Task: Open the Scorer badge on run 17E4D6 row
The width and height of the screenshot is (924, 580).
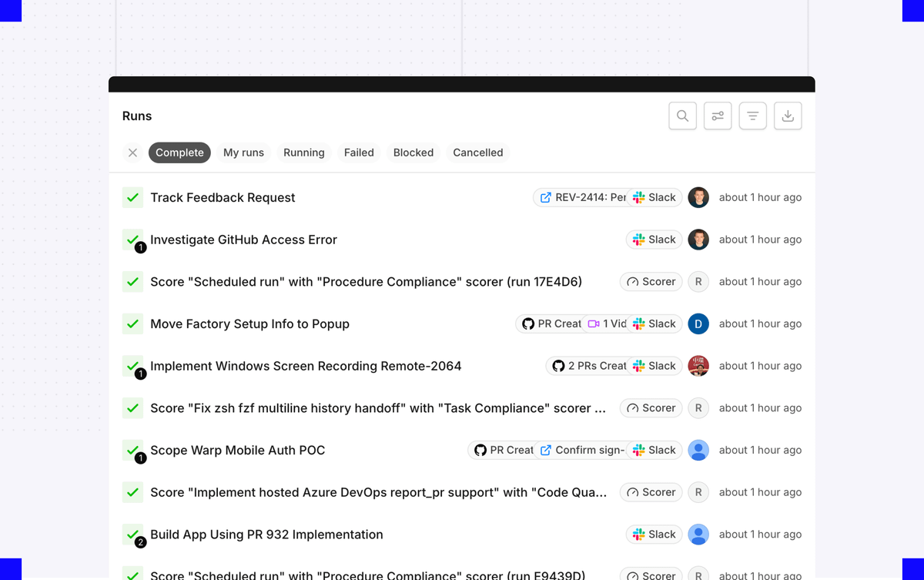Action: pyautogui.click(x=651, y=282)
